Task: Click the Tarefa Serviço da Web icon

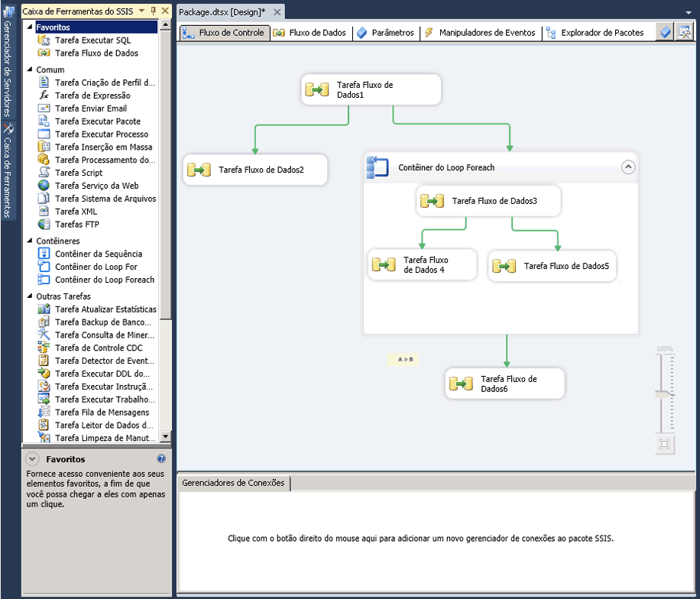Action: [x=44, y=186]
